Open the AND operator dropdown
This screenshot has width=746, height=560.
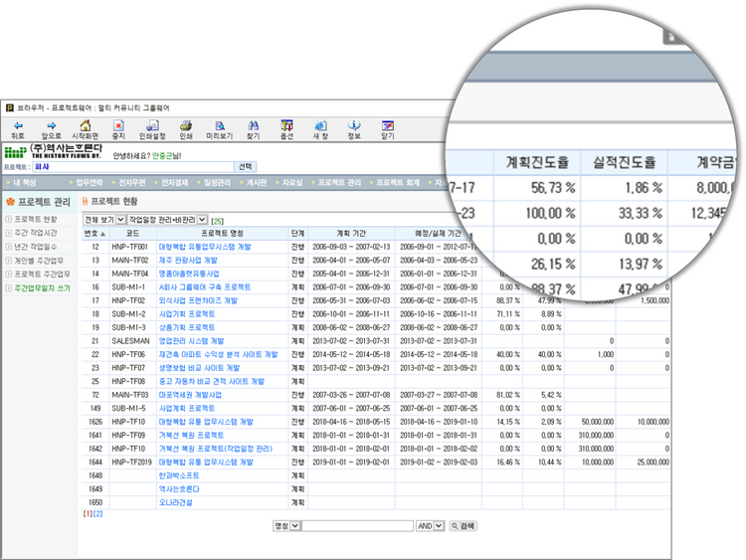click(x=430, y=526)
